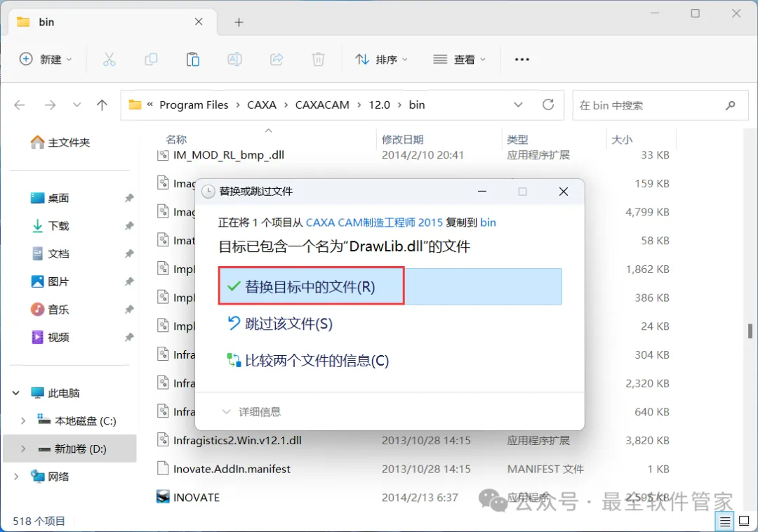Open the Sort dropdown menu
Viewport: 758px width, 532px height.
coord(381,60)
